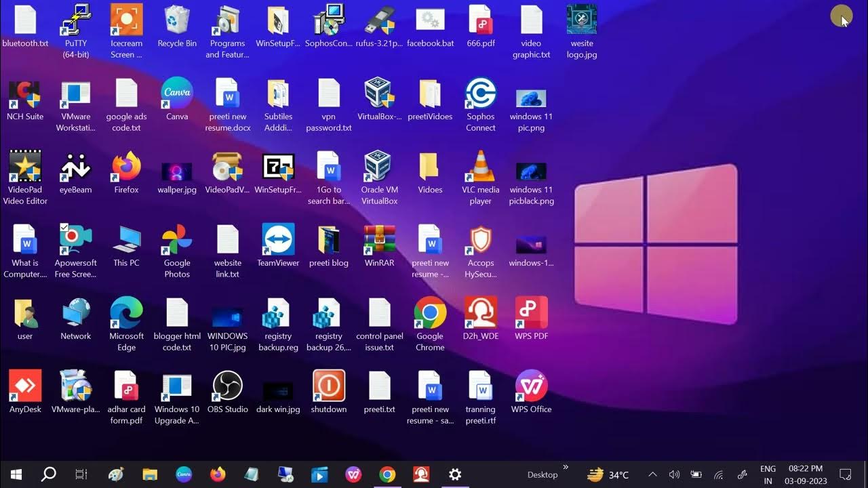Screen dimensions: 868x488
Task: Open Sophos Connect desktop shortcut
Action: coord(480,94)
